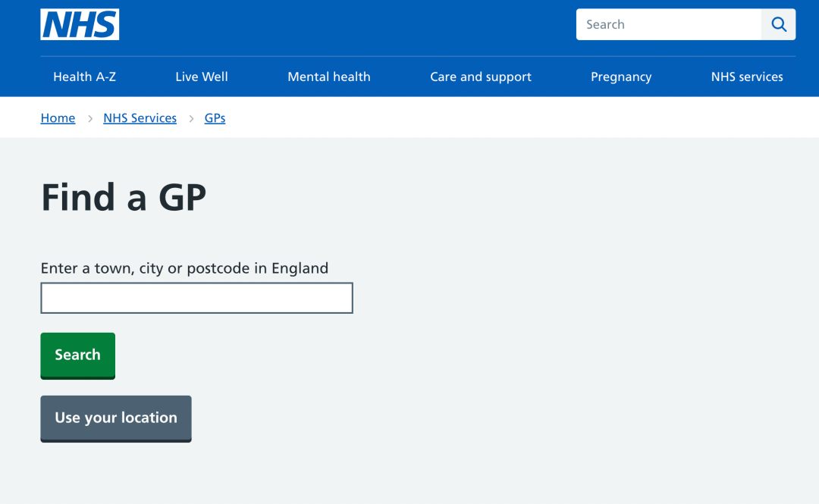The width and height of the screenshot is (819, 504).
Task: Open the NHS services menu
Action: point(747,77)
